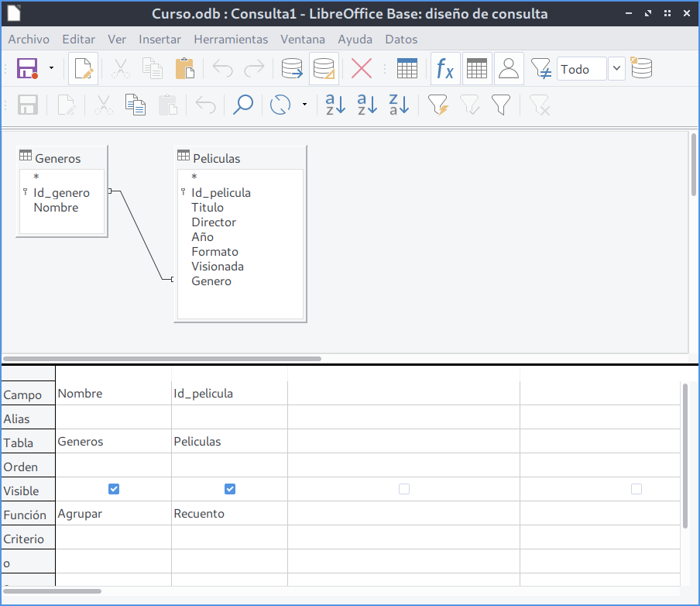Toggle edit mode document icon
Viewport: 700px width, 606px height.
click(84, 68)
